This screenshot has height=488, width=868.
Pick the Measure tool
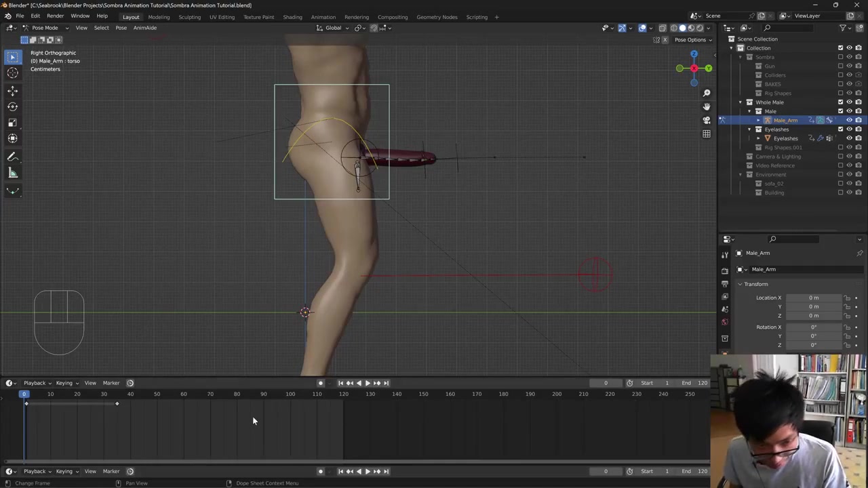[12, 173]
